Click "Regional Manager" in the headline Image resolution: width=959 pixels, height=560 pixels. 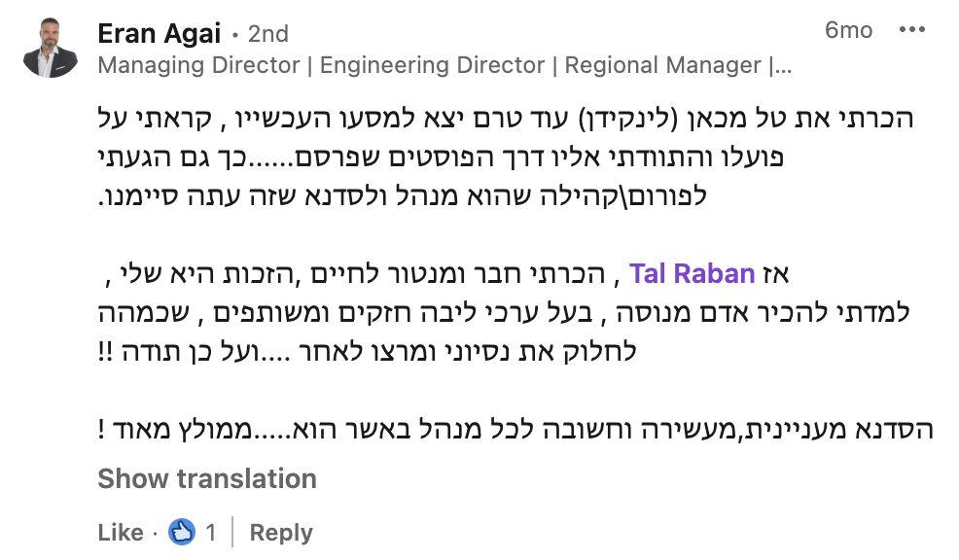coord(663,66)
